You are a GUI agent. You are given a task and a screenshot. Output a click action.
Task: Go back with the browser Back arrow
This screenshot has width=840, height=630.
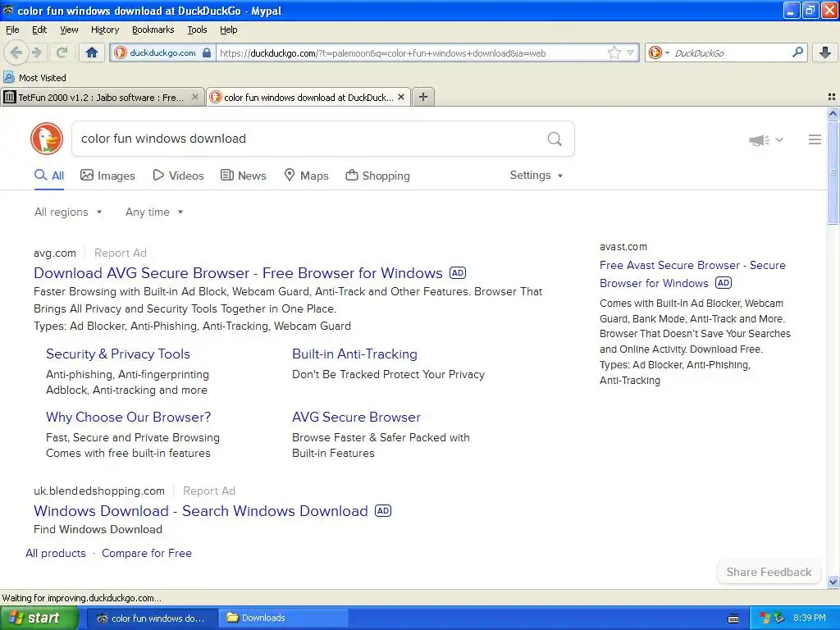(x=16, y=52)
